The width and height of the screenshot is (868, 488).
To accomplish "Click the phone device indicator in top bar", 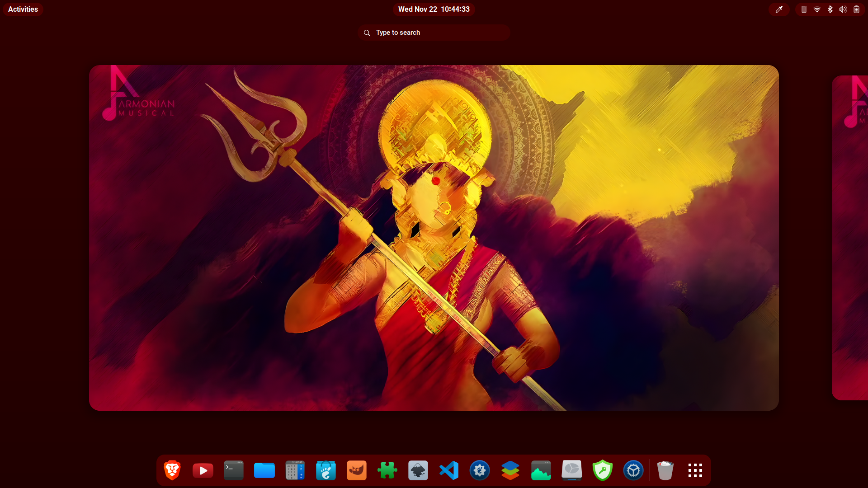I will (804, 9).
